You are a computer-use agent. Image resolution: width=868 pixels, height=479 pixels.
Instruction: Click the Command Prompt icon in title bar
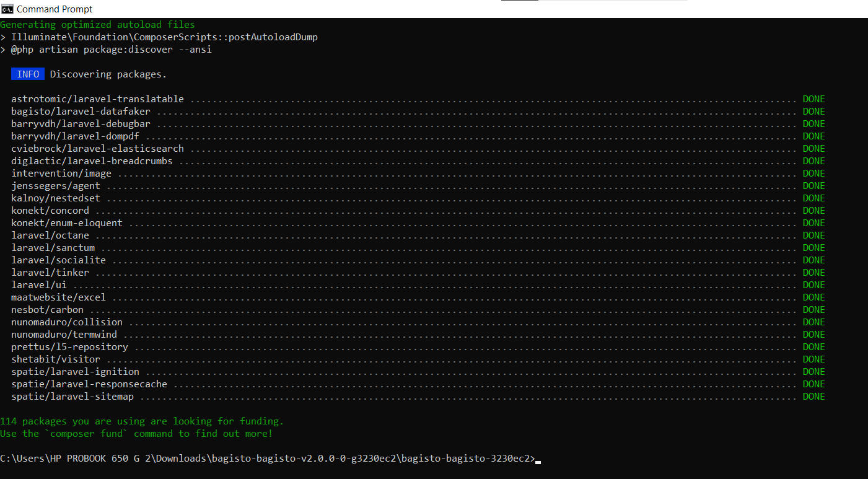tap(7, 9)
